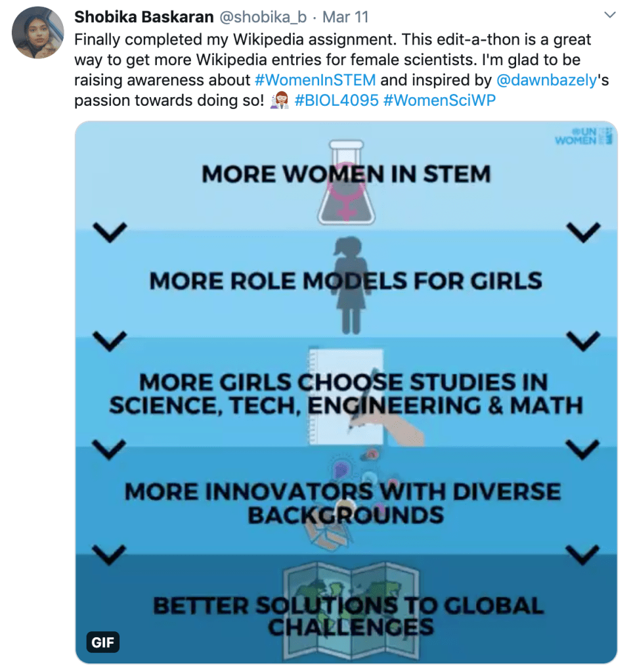
Task: Click the woman scientist emoji in the tweet
Action: pos(280,101)
